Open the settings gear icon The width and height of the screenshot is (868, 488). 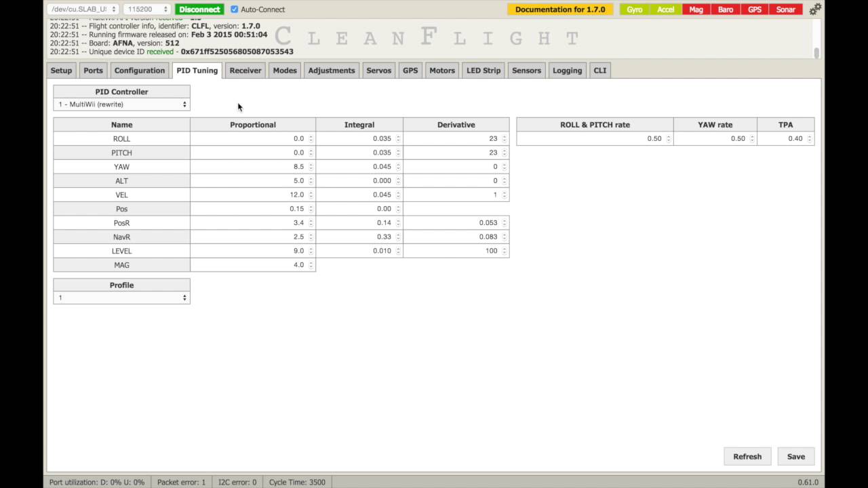[x=815, y=9]
